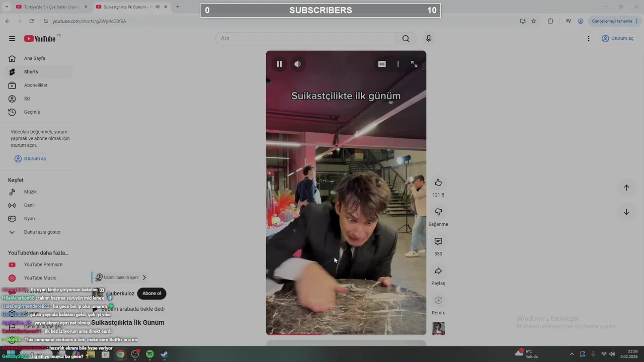
Task: Install app icon in address bar
Action: (x=523, y=21)
